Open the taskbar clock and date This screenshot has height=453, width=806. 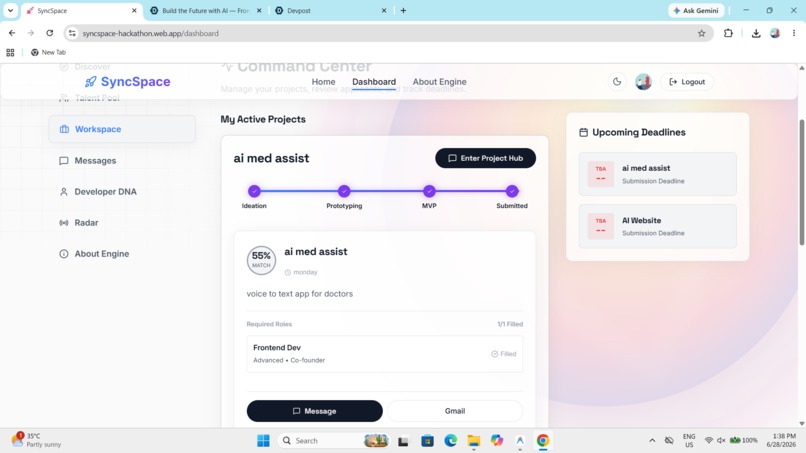pos(781,440)
